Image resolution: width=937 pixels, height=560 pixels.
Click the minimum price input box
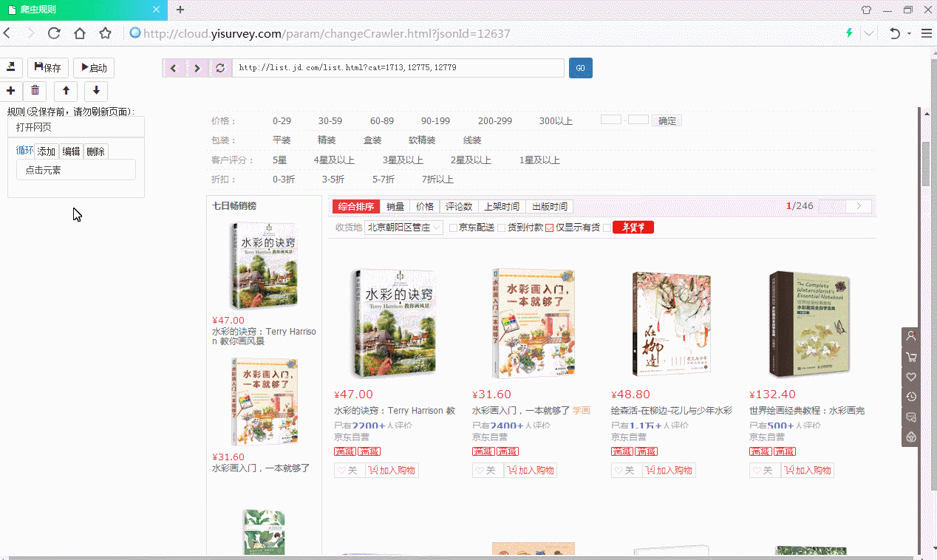click(611, 120)
